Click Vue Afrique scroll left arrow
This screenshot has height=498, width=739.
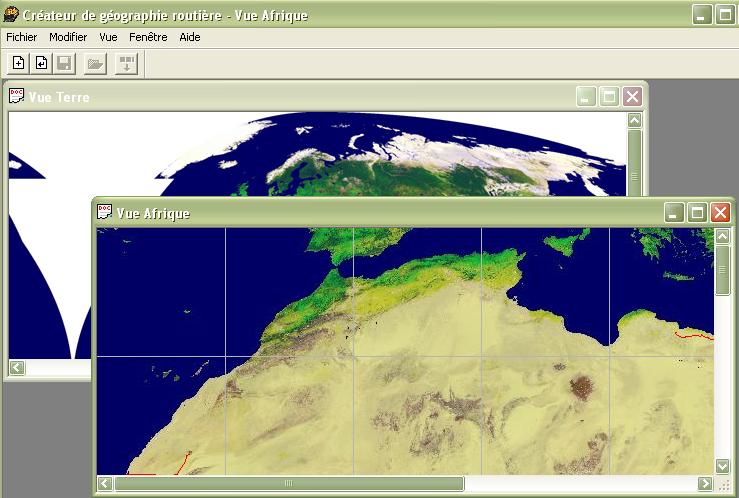tap(105, 483)
